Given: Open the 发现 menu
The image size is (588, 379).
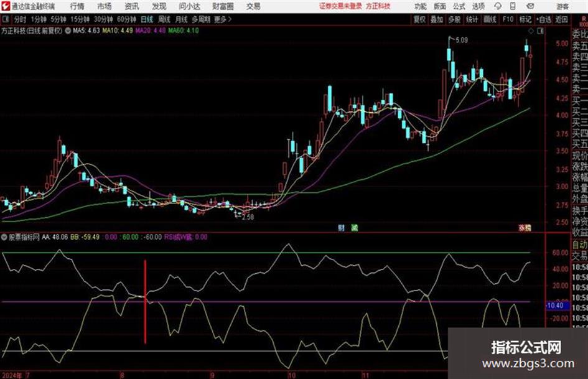Looking at the screenshot, I should (x=159, y=6).
